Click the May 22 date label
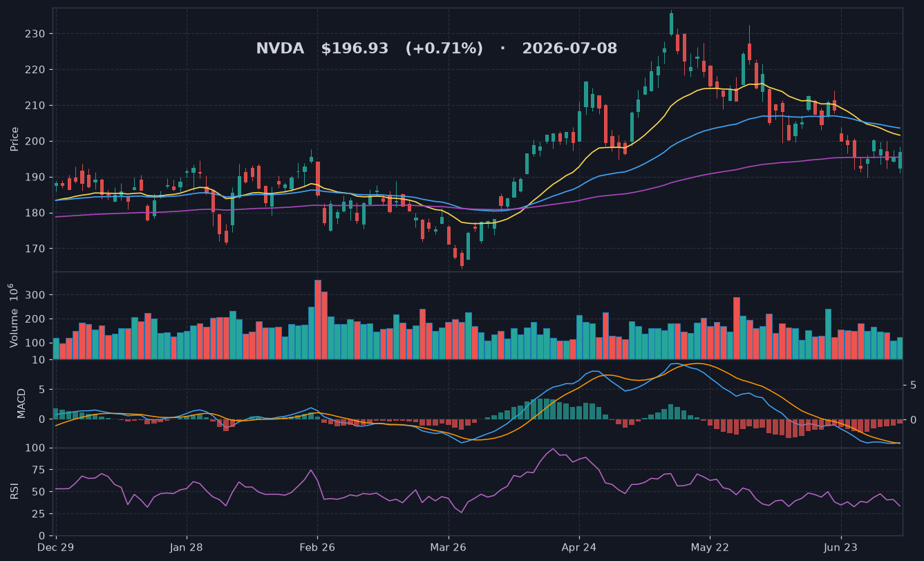Image resolution: width=924 pixels, height=561 pixels. point(710,547)
